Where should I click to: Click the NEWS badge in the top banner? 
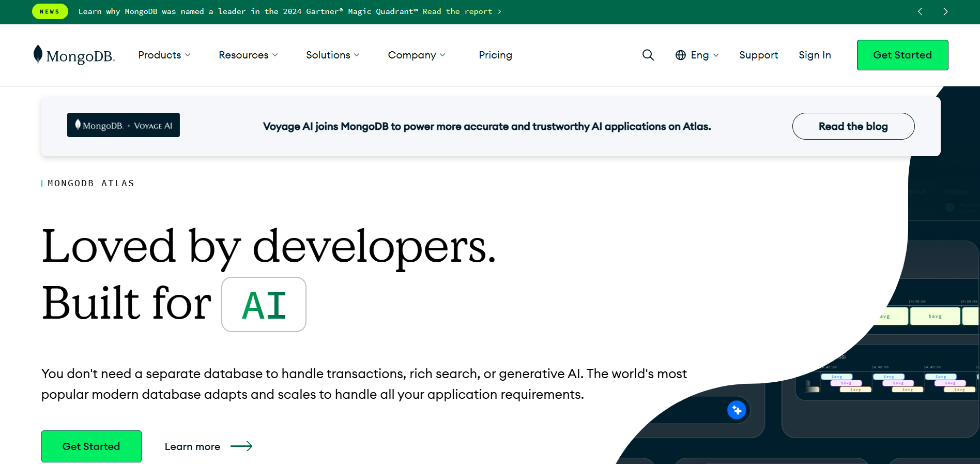[x=50, y=11]
